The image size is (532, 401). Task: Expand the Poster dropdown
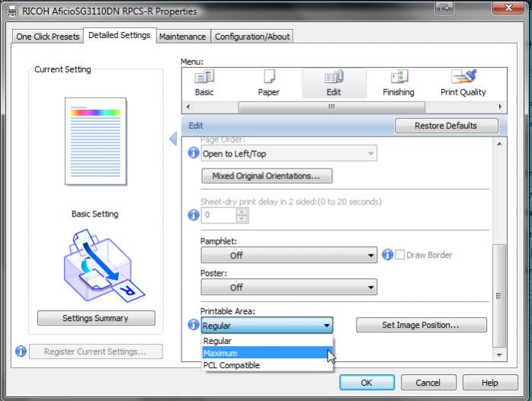(x=289, y=287)
